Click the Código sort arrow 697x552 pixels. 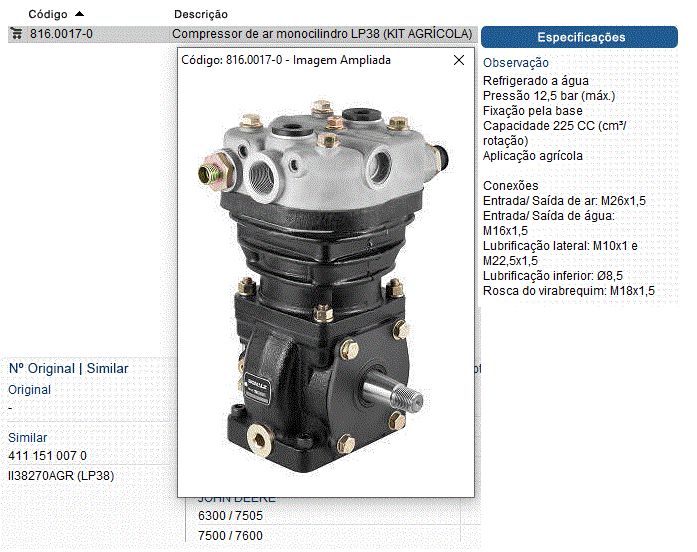pyautogui.click(x=80, y=14)
